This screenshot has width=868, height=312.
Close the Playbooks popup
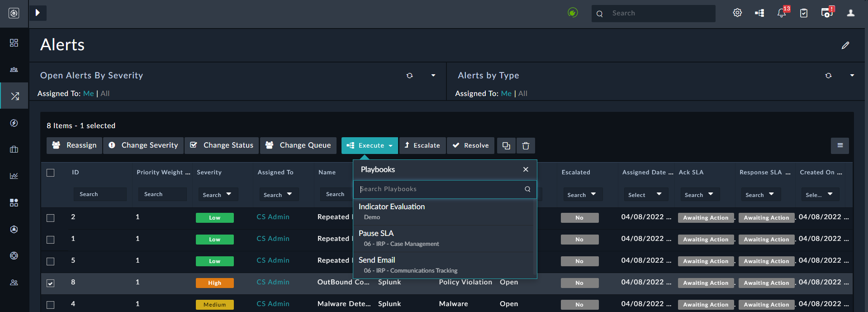click(526, 169)
